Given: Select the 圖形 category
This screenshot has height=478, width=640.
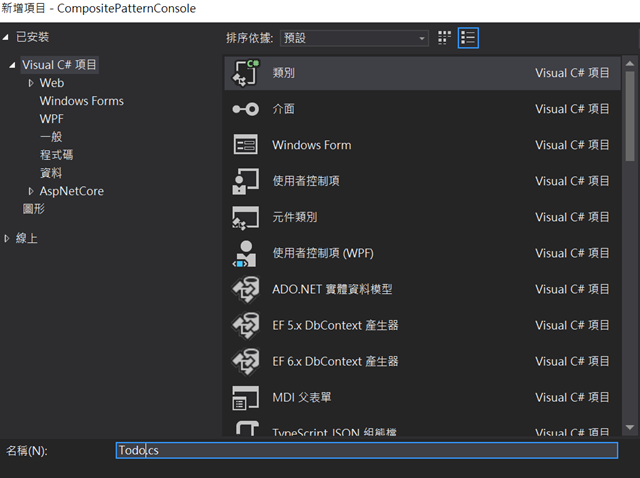Looking at the screenshot, I should point(33,209).
